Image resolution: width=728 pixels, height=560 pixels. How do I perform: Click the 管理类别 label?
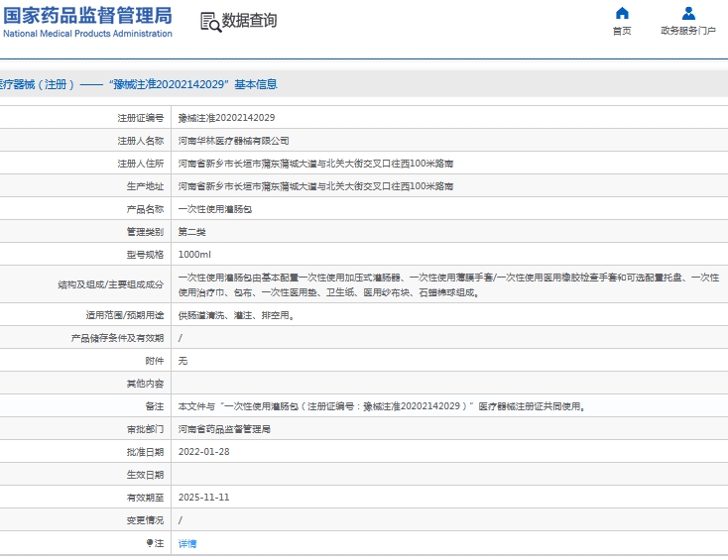tap(146, 232)
